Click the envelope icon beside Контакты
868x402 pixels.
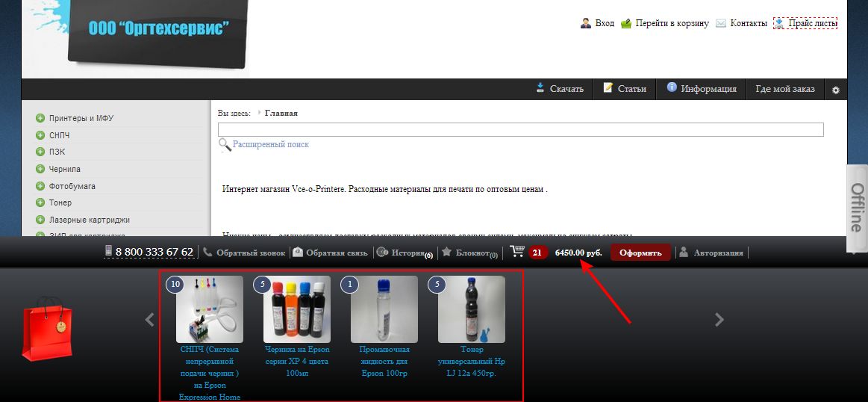[721, 23]
